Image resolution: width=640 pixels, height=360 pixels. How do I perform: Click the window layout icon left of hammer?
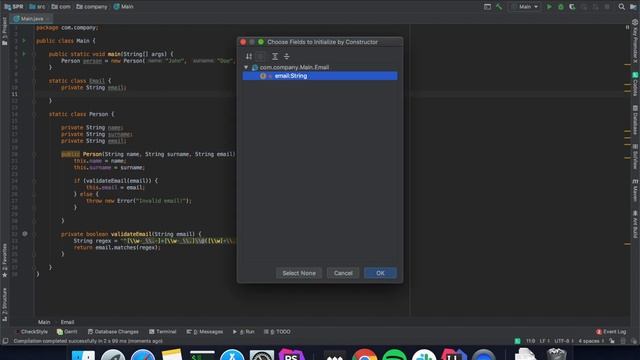point(487,7)
